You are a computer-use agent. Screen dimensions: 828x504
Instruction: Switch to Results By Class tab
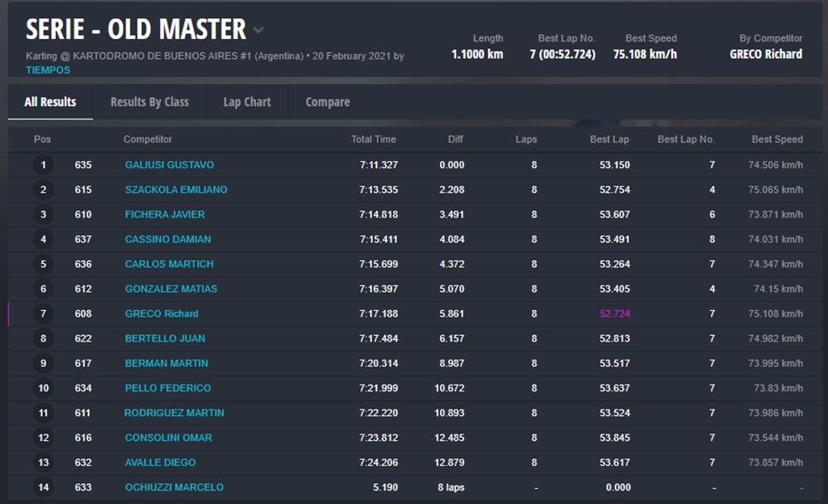tap(149, 102)
